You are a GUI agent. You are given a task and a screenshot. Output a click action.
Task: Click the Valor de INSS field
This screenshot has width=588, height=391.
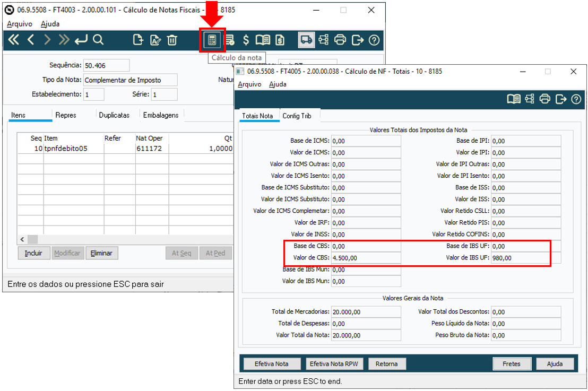[366, 234]
